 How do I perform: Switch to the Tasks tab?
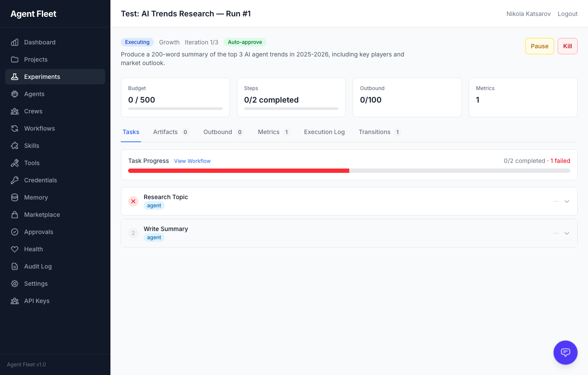(x=131, y=132)
